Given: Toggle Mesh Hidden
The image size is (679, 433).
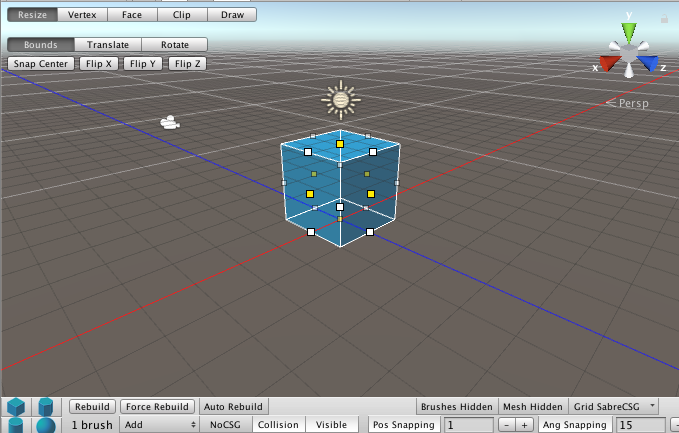Looking at the screenshot, I should pyautogui.click(x=533, y=407).
